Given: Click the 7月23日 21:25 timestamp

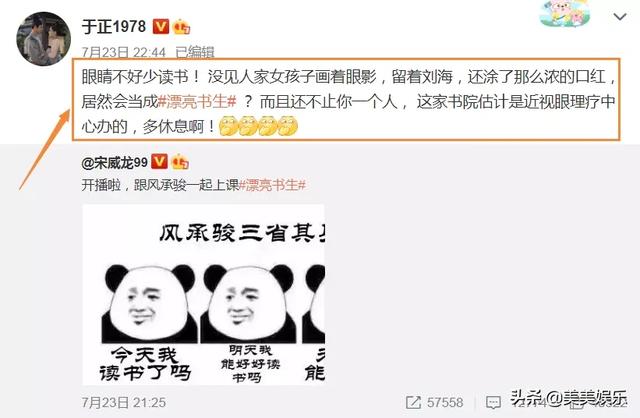Looking at the screenshot, I should coord(124,402).
